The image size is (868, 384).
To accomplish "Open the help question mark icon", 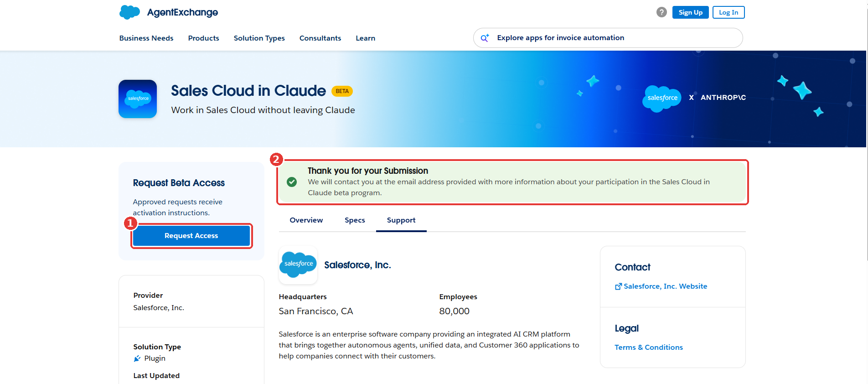I will (x=661, y=12).
